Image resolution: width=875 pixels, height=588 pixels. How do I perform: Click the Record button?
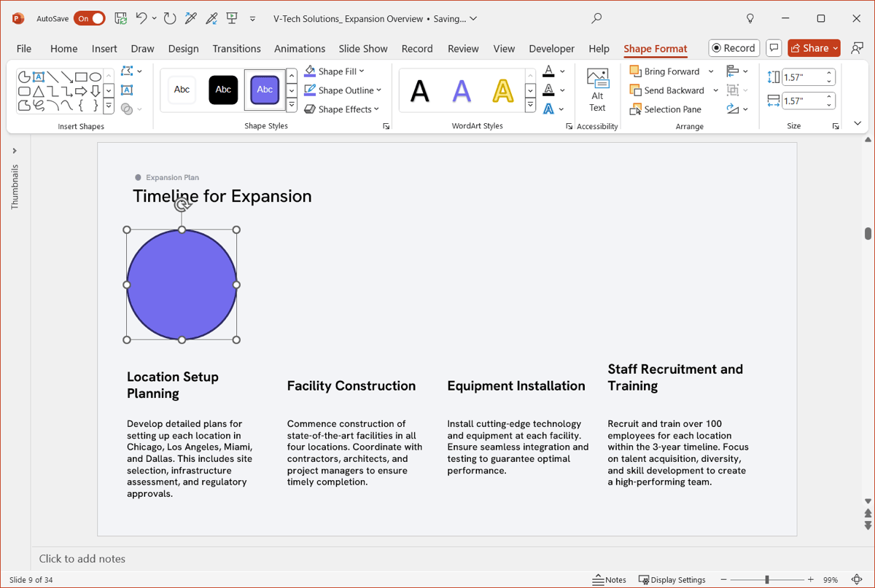click(x=734, y=48)
